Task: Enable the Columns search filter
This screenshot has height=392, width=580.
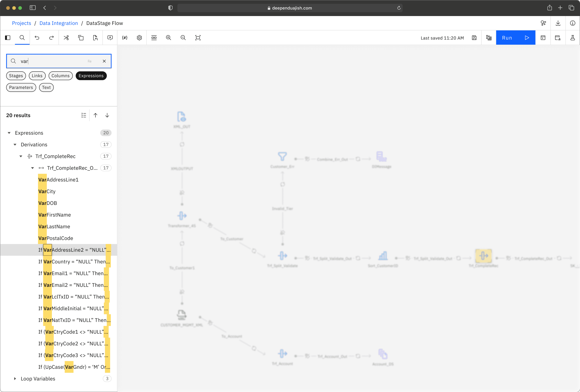Action: pyautogui.click(x=60, y=76)
